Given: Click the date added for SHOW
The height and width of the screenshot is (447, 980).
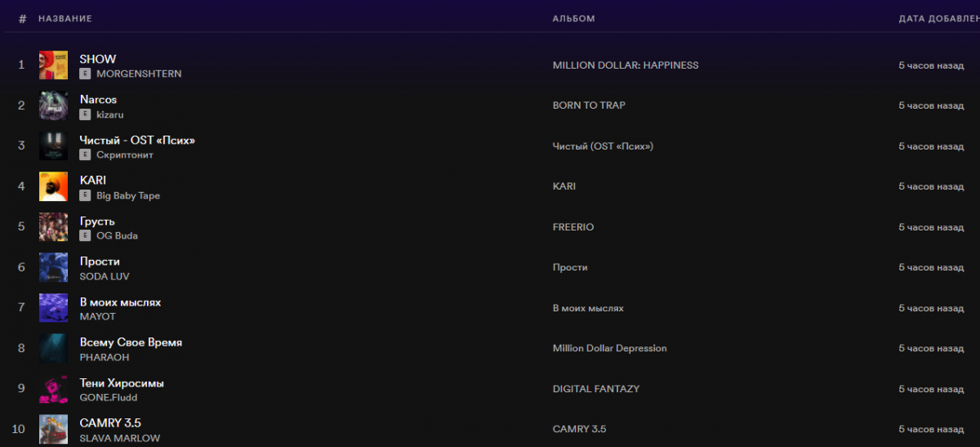Looking at the screenshot, I should coord(932,65).
